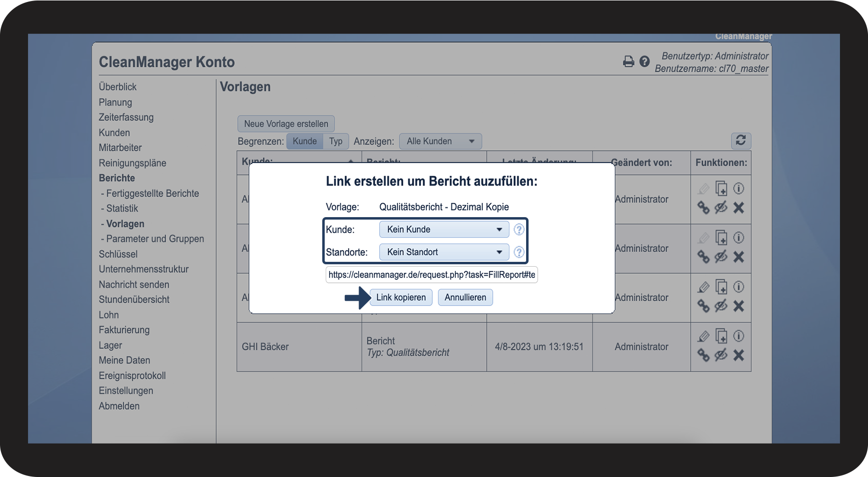Click the 4/8-2023 um 13:19:51 timestamp
868x477 pixels.
click(x=539, y=347)
